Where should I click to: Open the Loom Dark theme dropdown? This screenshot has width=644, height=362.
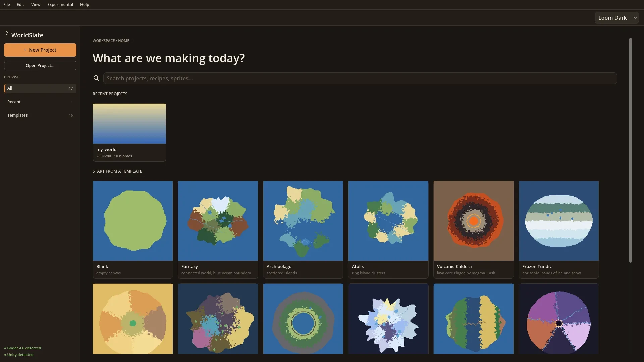tap(616, 18)
